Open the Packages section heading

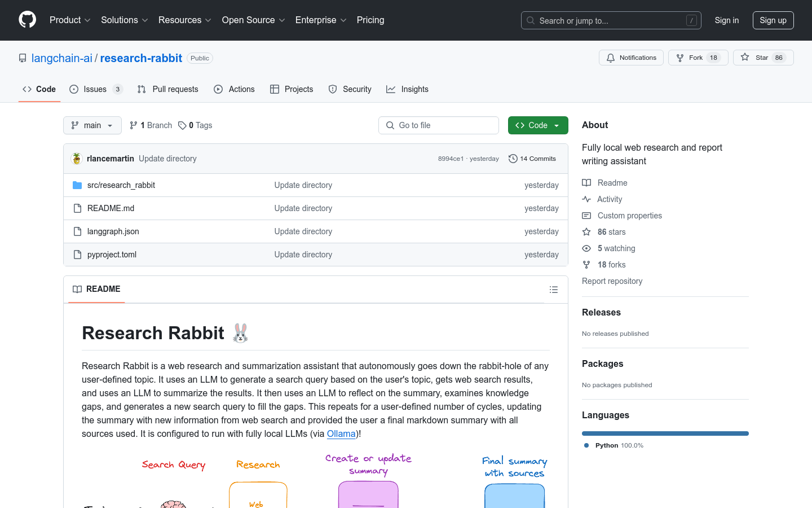(602, 364)
